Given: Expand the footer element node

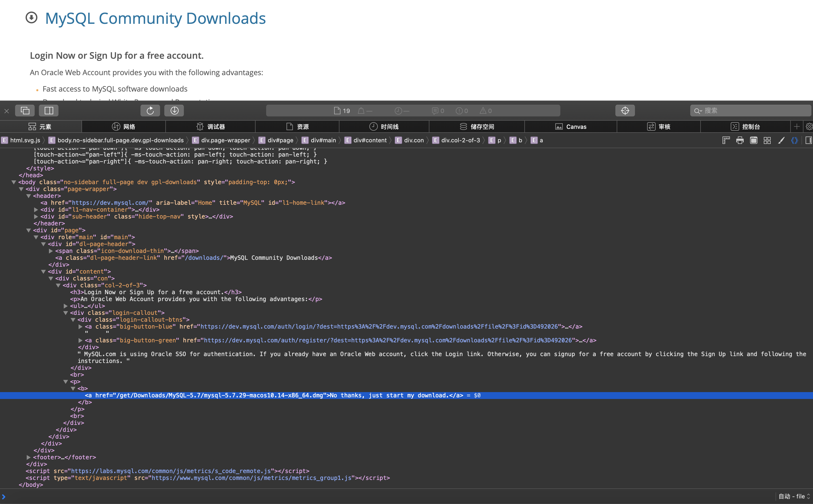Looking at the screenshot, I should coord(29,457).
